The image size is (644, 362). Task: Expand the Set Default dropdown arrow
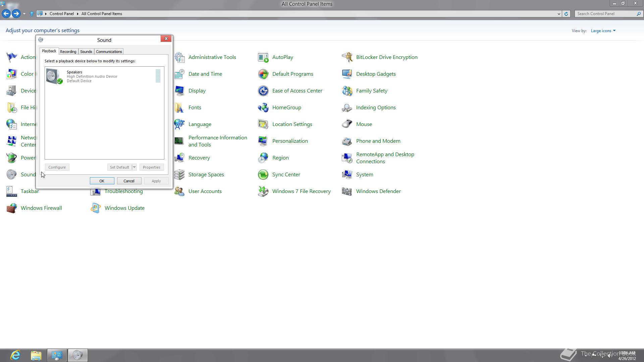point(134,167)
